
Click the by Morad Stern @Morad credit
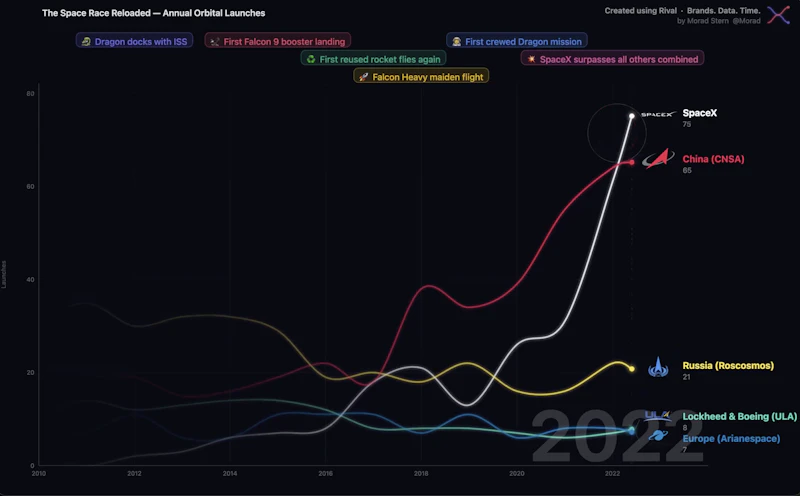click(718, 21)
